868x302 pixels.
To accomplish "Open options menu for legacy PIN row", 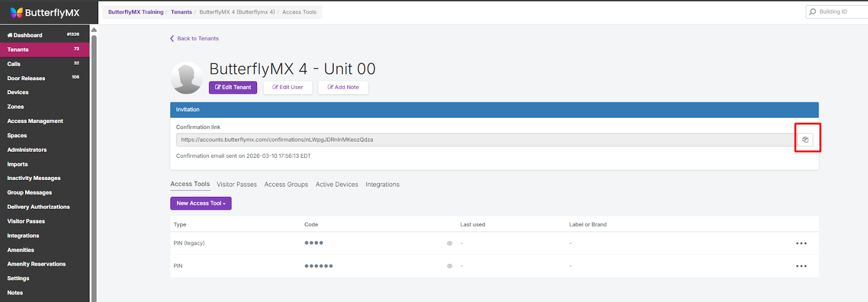I will (801, 243).
